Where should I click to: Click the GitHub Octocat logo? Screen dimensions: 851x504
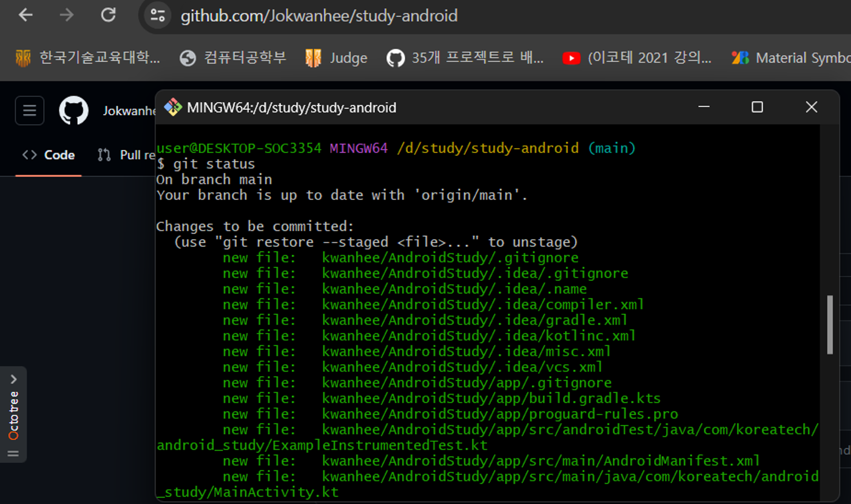click(74, 111)
